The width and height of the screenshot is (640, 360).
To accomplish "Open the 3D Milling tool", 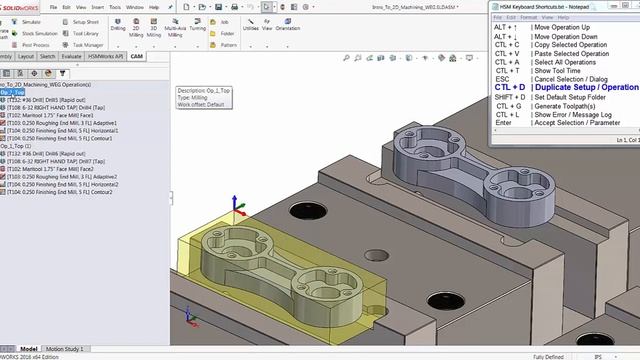I will (x=153, y=27).
